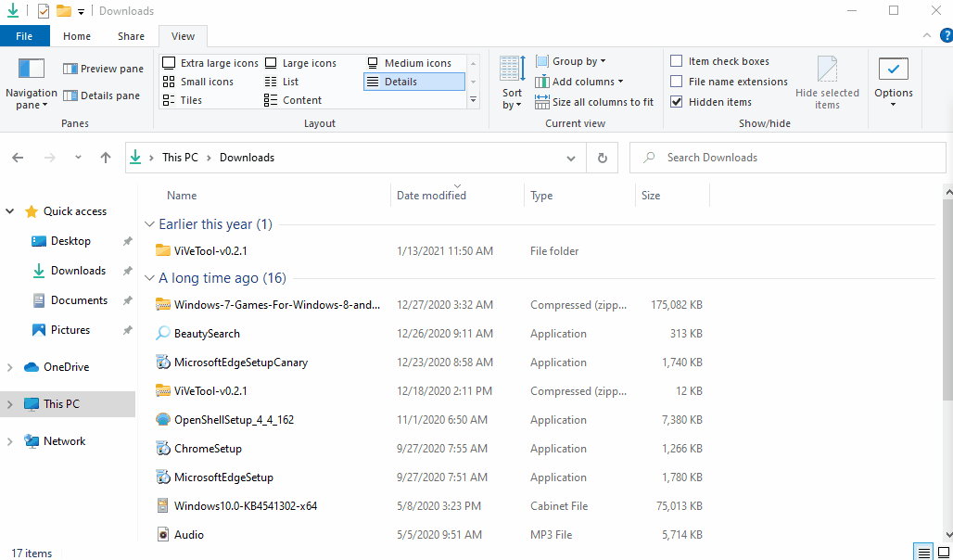
Task: Navigate to Pictures in Quick access
Action: point(68,329)
